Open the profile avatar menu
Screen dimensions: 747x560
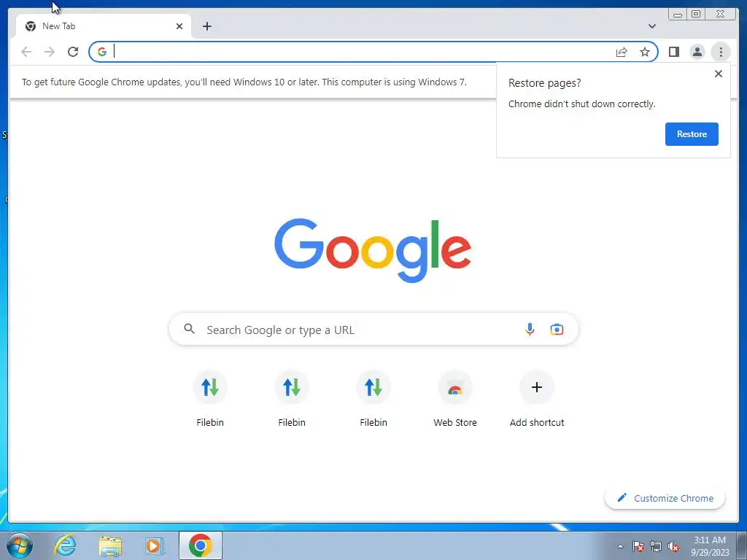pyautogui.click(x=697, y=52)
